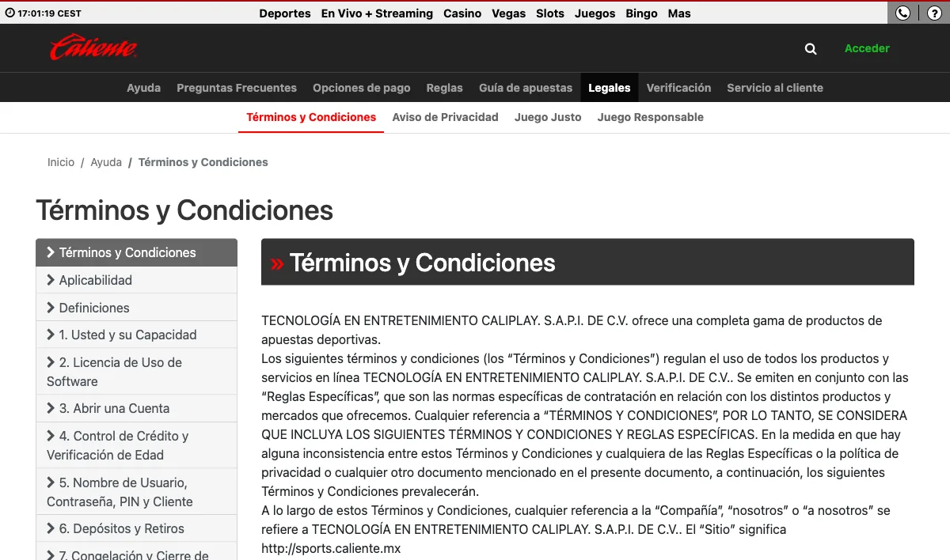Viewport: 950px width, 560px height.
Task: Open the Mas menu
Action: [x=679, y=13]
